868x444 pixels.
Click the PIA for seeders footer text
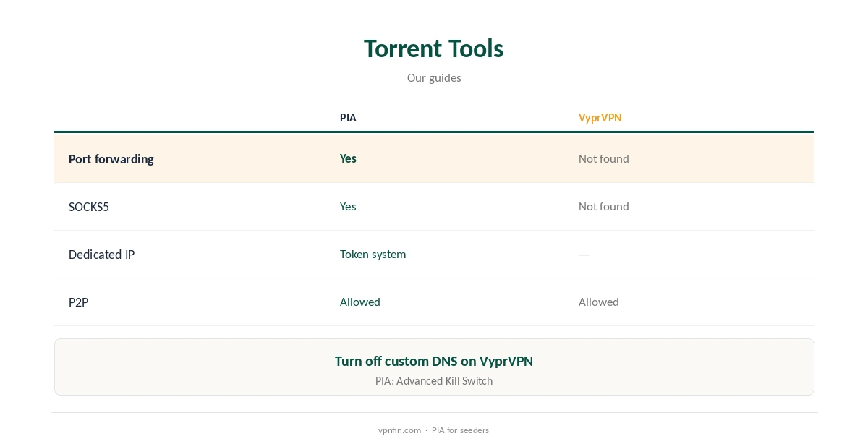(x=460, y=430)
